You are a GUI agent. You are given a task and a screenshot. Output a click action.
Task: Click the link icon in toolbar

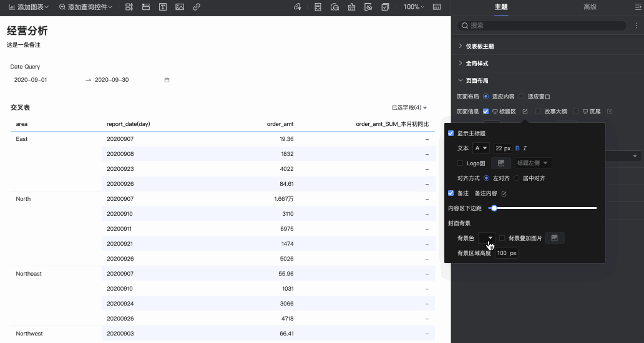tap(197, 7)
